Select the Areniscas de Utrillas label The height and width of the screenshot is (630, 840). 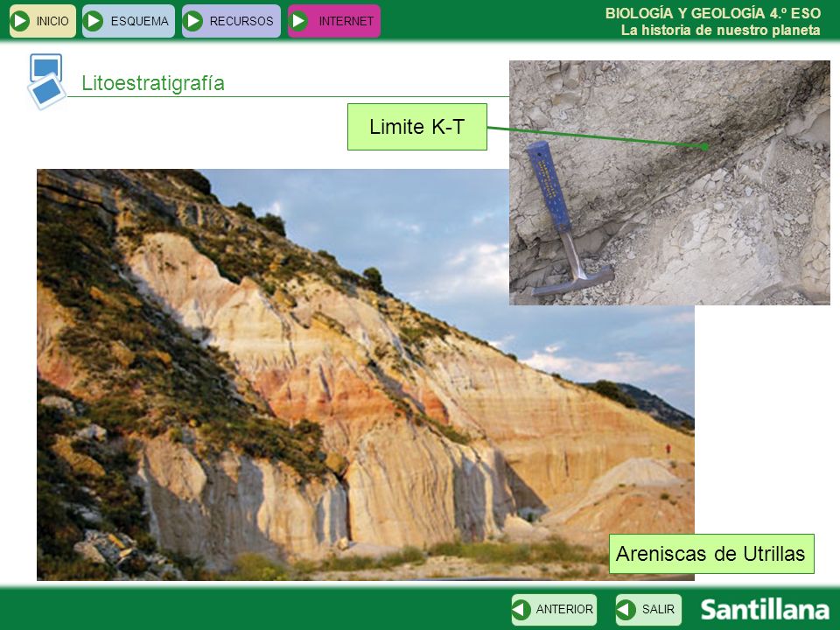(x=711, y=554)
